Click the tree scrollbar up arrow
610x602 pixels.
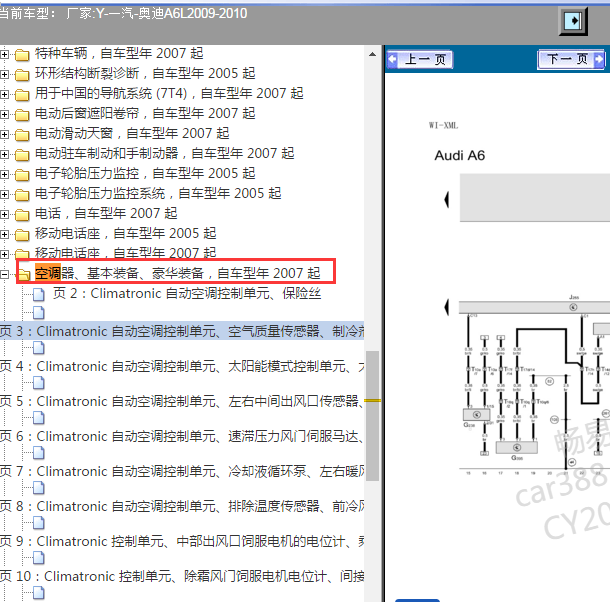[x=372, y=54]
